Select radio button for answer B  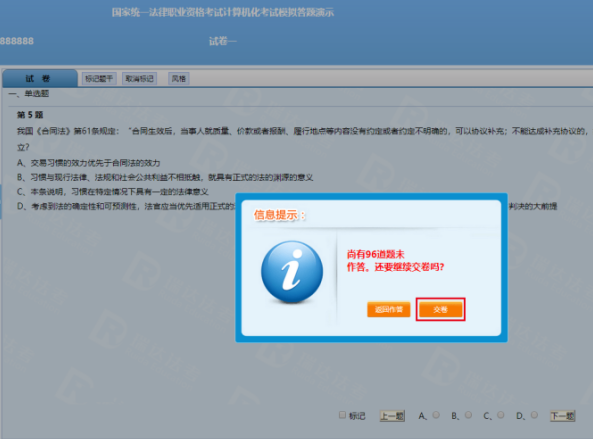(x=468, y=415)
